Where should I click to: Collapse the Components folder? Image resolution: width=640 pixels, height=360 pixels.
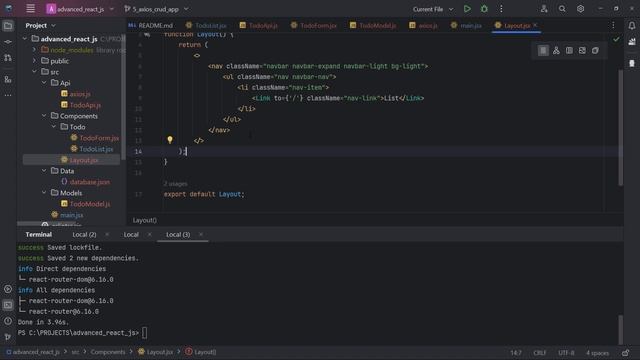[x=44, y=116]
